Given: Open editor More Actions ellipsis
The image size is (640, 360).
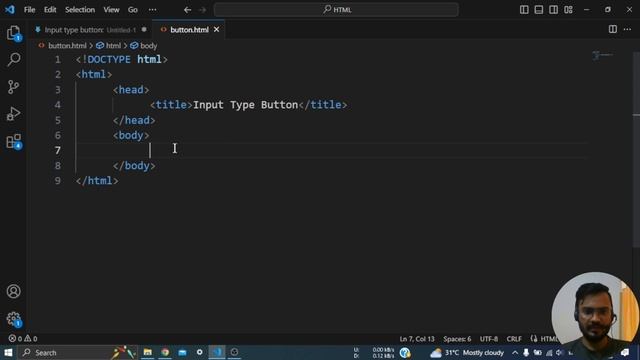Looking at the screenshot, I should [627, 29].
